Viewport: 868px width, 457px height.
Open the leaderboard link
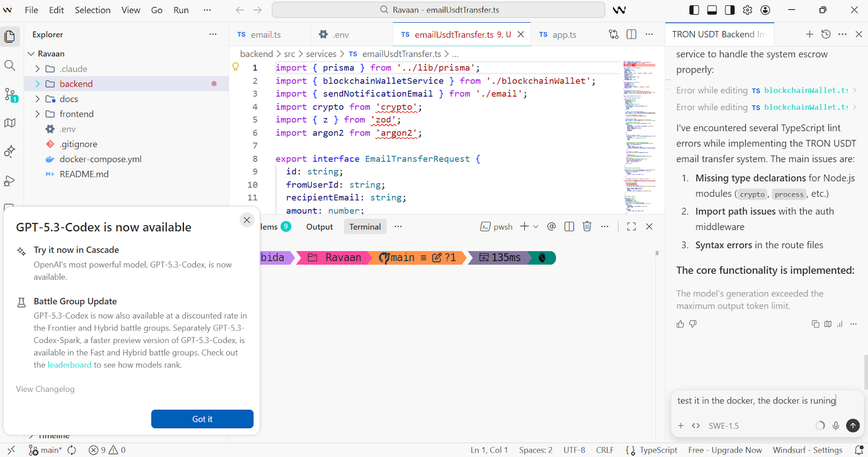coord(69,365)
